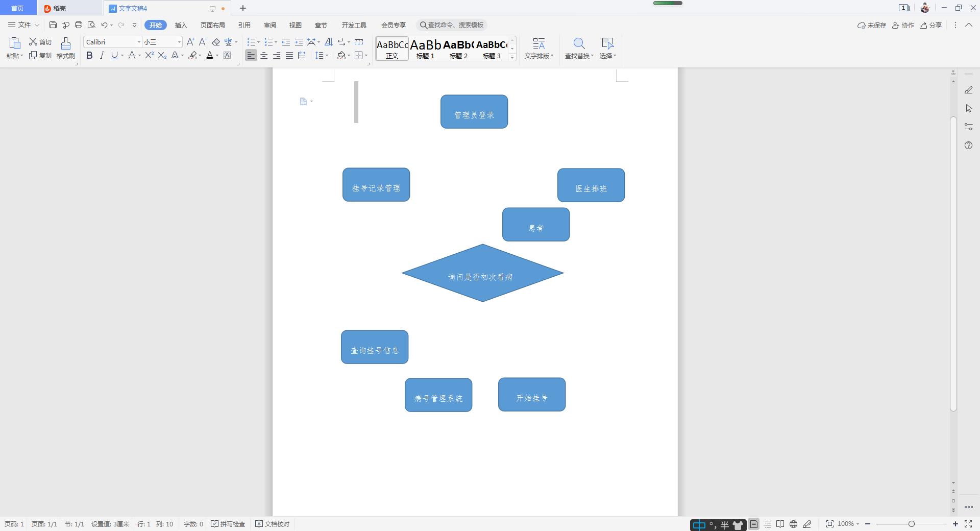Open the Page Layout tab
Screen dimensions: 980x531
212,25
